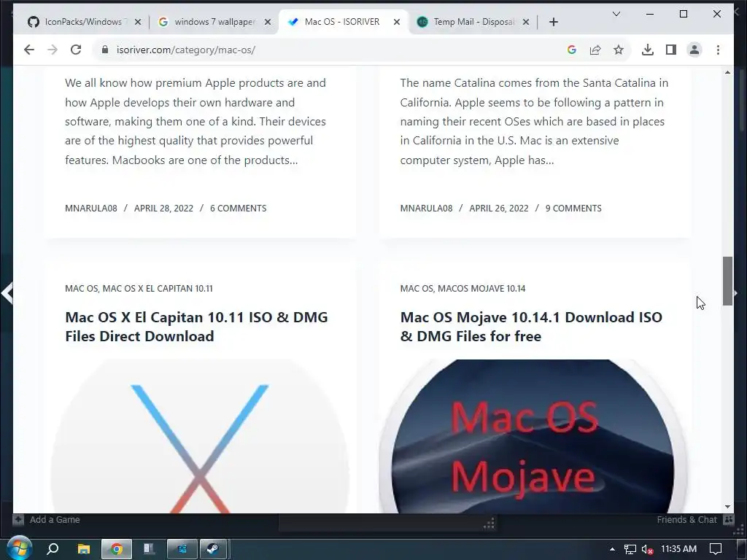Open the April 26, 2022 date link
The height and width of the screenshot is (560, 747).
click(499, 208)
